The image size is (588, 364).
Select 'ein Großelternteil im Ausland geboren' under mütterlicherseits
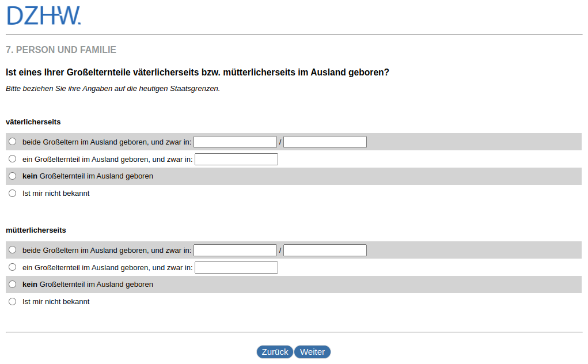12,267
